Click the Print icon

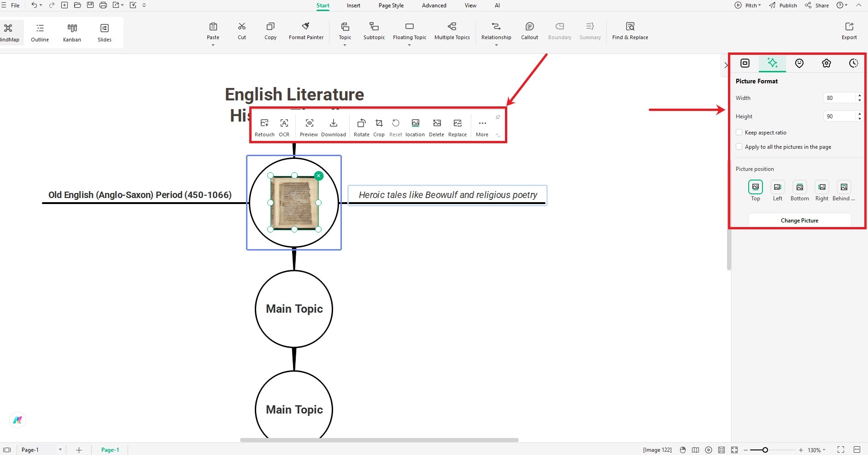point(103,5)
